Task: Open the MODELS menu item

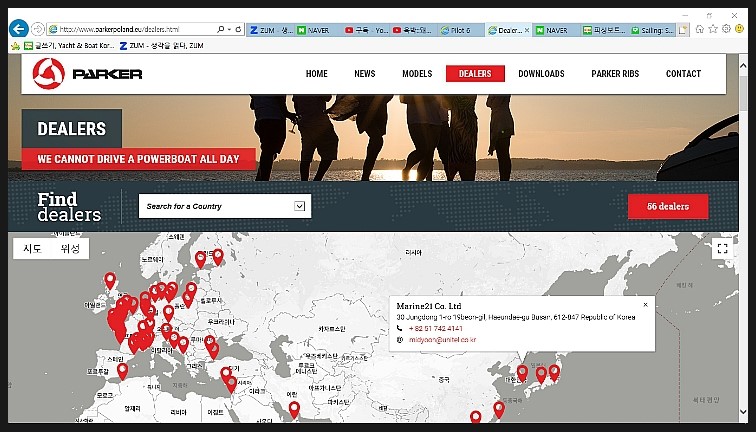Action: click(417, 74)
